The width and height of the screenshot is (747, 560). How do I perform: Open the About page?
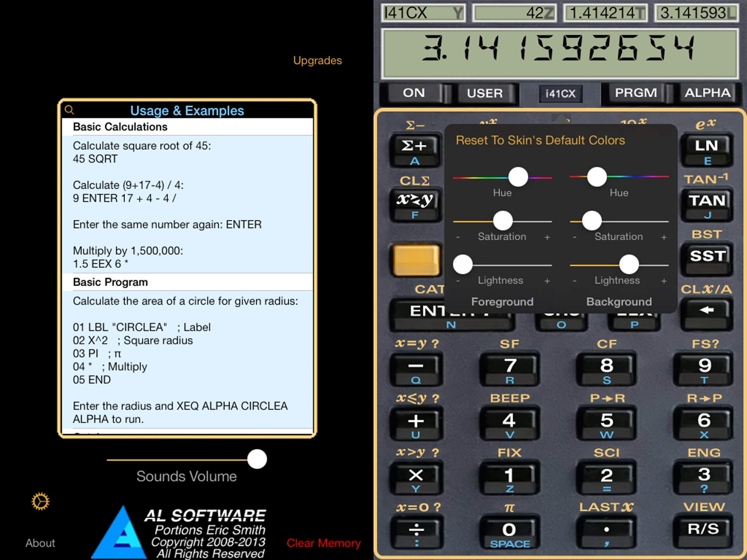tap(40, 543)
